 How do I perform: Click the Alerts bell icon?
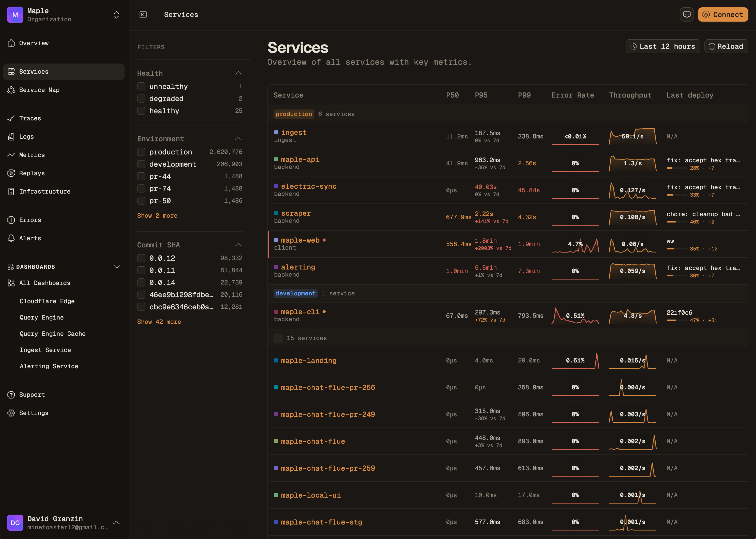coord(11,238)
